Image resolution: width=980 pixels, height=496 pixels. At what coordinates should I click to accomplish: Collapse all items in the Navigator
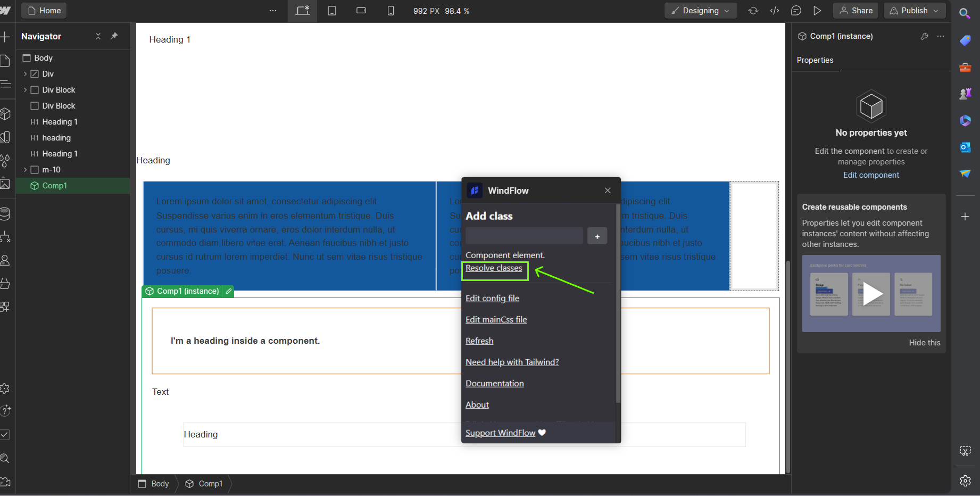click(x=98, y=36)
